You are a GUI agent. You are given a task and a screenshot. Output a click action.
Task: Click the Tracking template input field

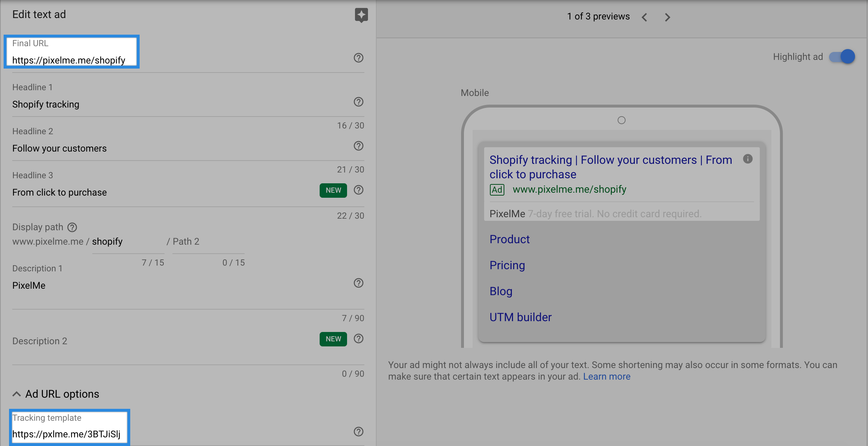[x=69, y=434]
